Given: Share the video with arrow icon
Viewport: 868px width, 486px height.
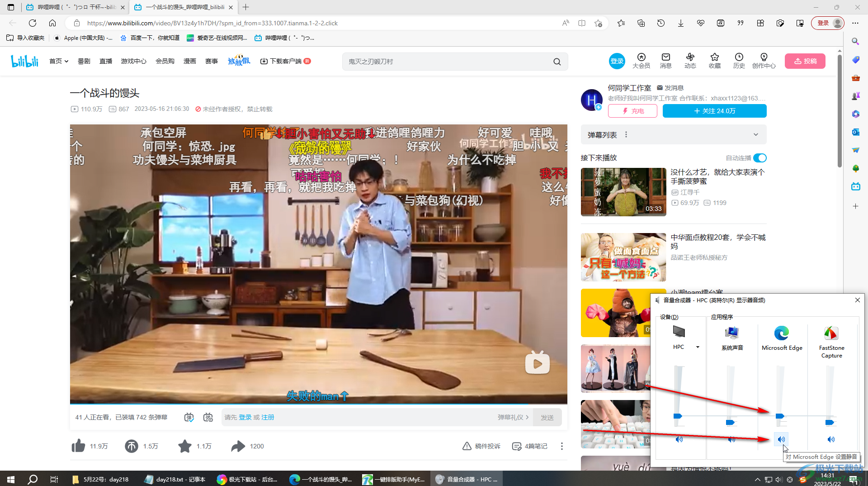Looking at the screenshot, I should (x=238, y=446).
